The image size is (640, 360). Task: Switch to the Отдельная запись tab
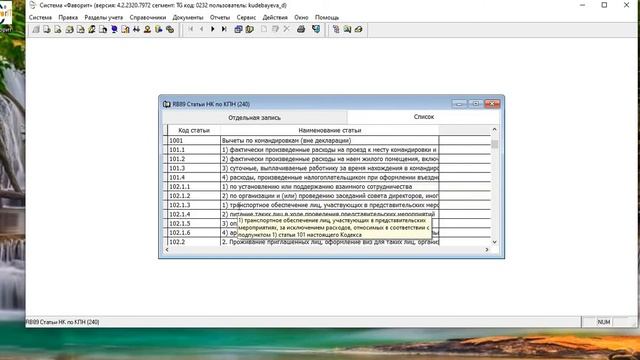[x=255, y=118]
